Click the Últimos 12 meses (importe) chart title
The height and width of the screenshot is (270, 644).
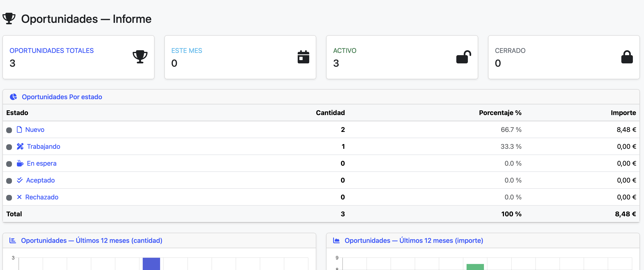point(414,241)
